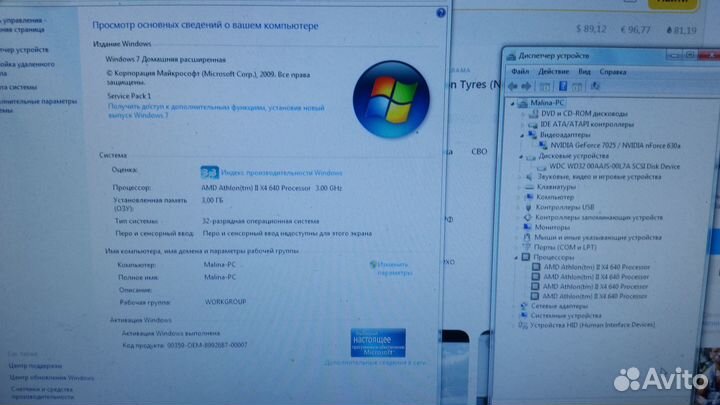Image resolution: width=720 pixels, height=405 pixels.
Task: Open the Вид menu
Action: 584,72
